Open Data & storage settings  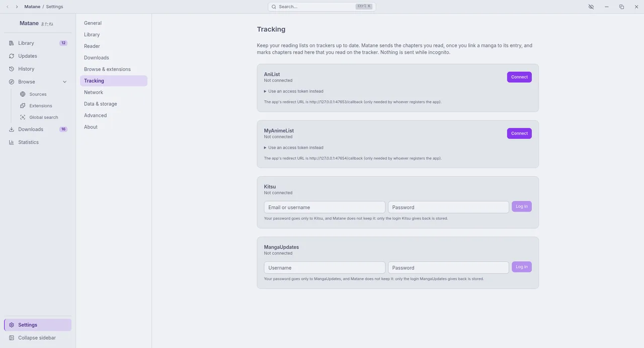pyautogui.click(x=114, y=104)
